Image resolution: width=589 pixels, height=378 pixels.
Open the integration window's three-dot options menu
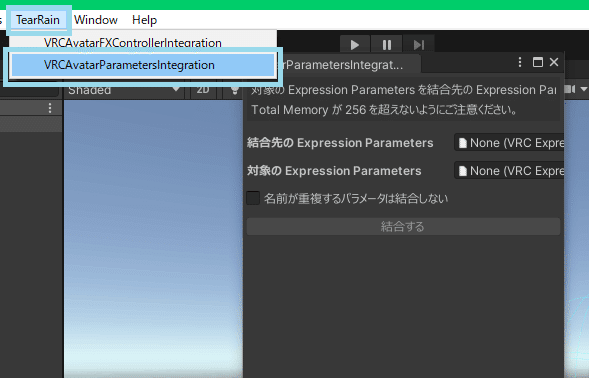[x=520, y=62]
